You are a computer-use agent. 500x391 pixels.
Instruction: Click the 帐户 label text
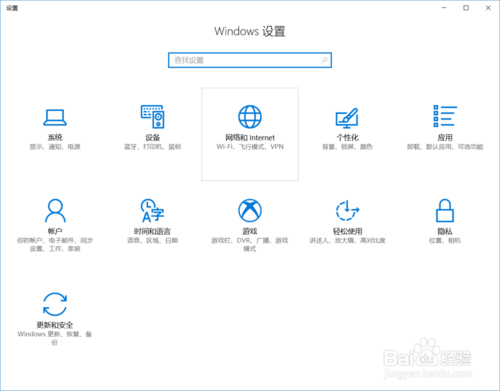(x=55, y=231)
